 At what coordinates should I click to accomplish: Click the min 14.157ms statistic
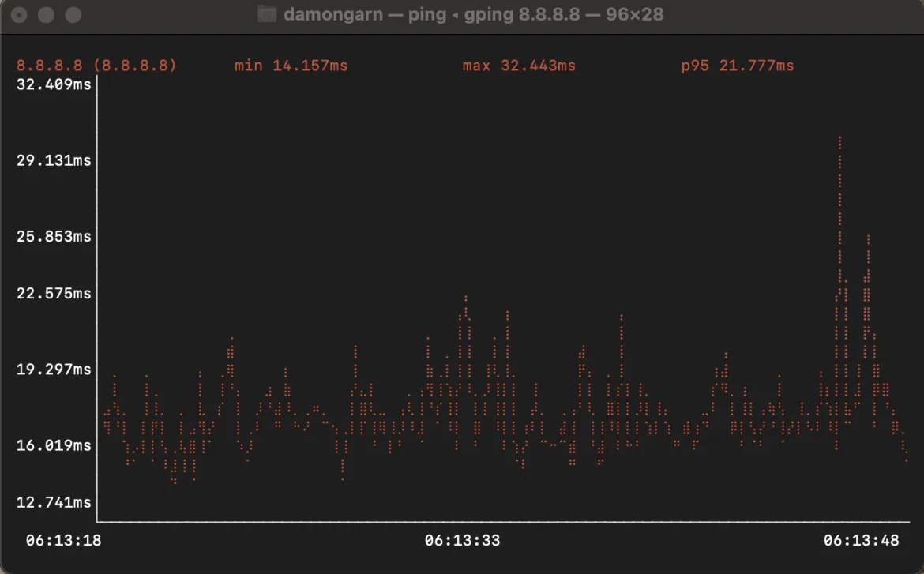pos(290,66)
